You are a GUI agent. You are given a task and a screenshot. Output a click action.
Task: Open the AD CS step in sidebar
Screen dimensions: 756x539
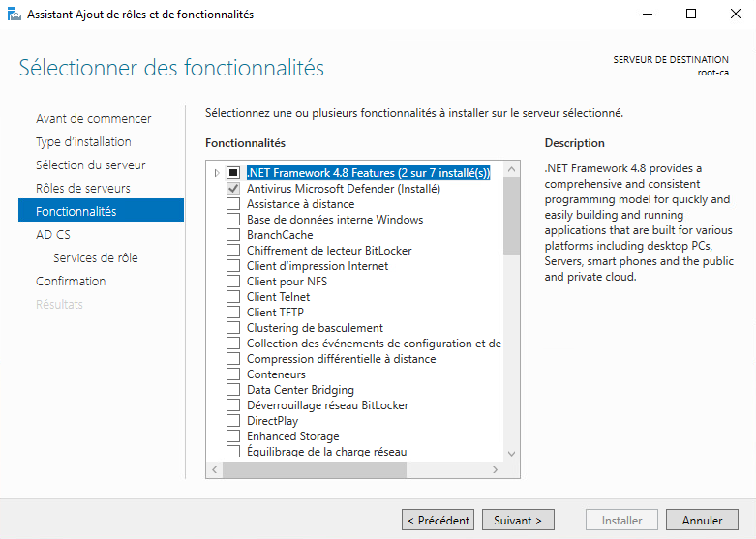click(x=53, y=235)
